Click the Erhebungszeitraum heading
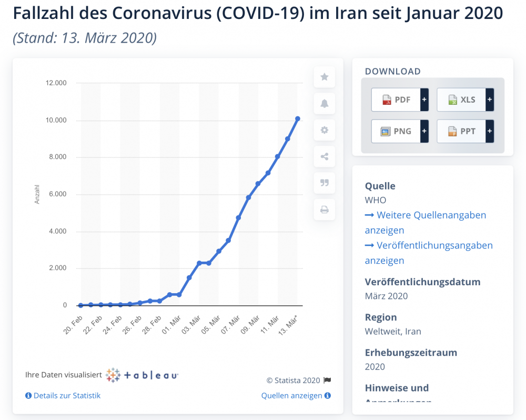The image size is (526, 420). (411, 353)
